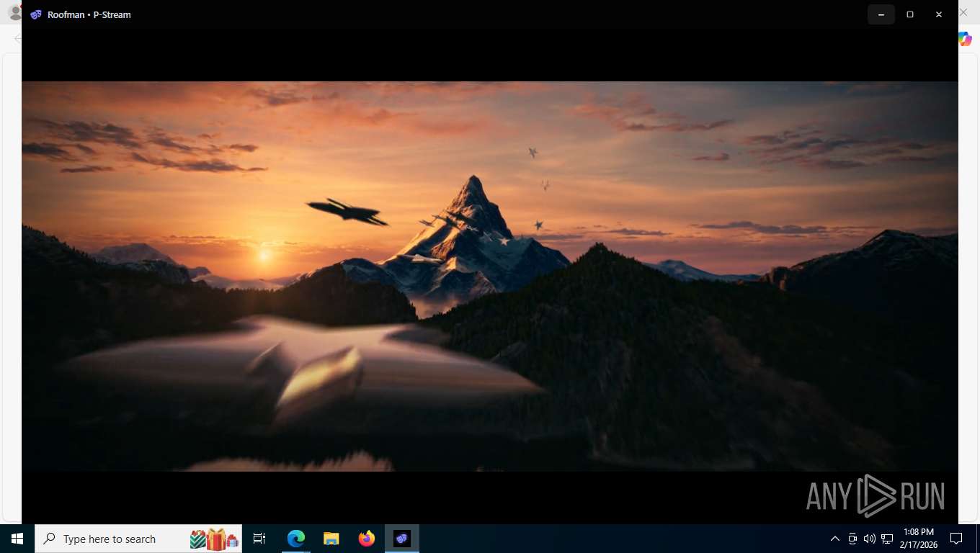Open the volume control tray icon
The image size is (980, 553).
click(870, 539)
